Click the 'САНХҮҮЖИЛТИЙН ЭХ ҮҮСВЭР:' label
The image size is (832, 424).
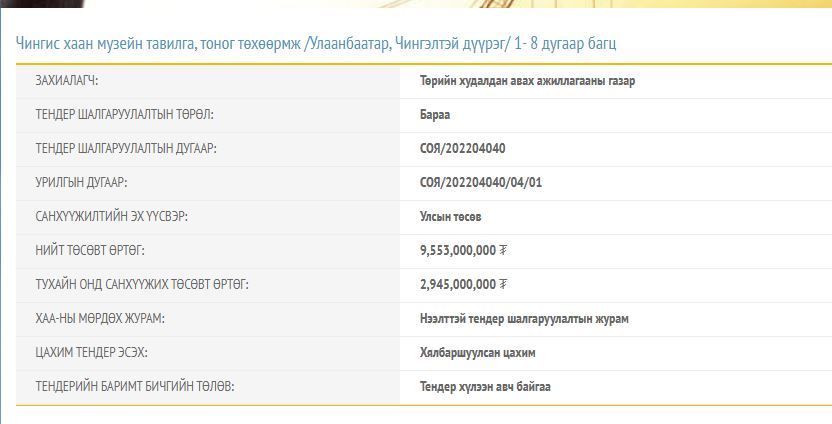pos(112,217)
